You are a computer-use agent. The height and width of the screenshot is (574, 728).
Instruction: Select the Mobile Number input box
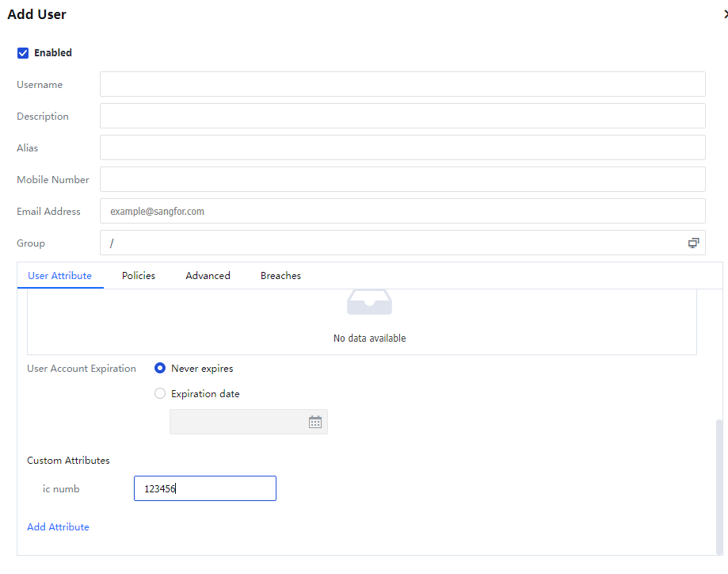pyautogui.click(x=402, y=180)
